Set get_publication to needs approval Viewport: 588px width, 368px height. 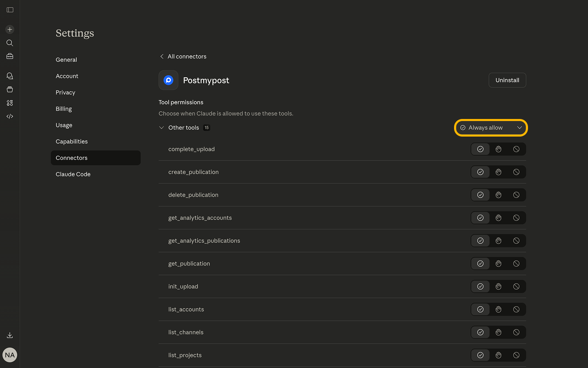click(x=498, y=264)
